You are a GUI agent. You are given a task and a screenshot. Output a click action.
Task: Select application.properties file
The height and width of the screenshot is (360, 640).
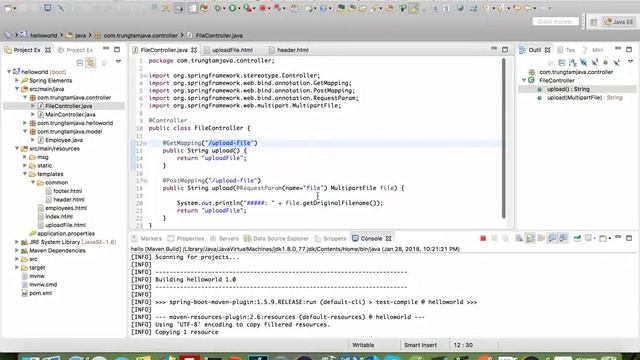coord(66,233)
